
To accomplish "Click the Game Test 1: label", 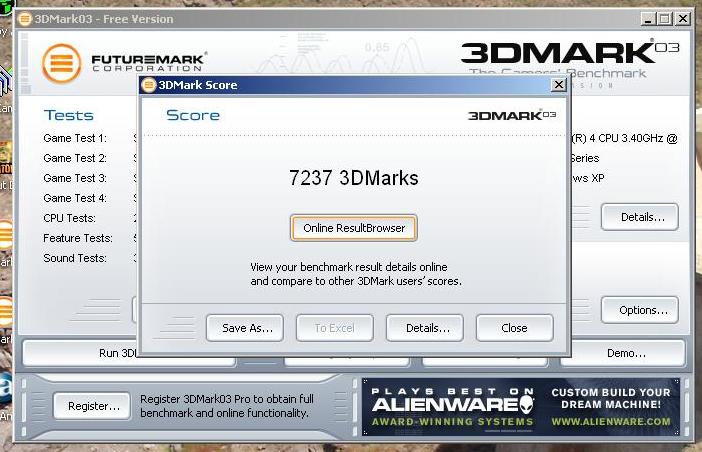I will 75,138.
